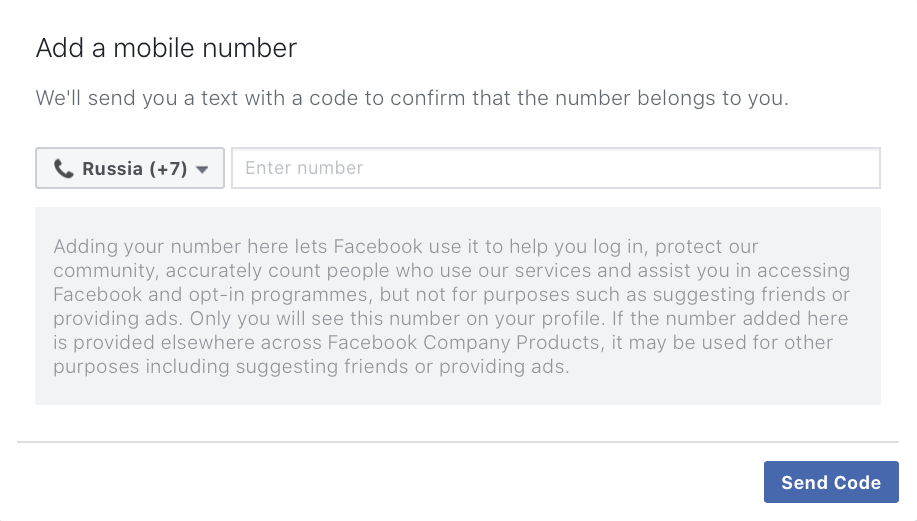Click the word "Russia" in country selector
This screenshot has width=917, height=521.
(x=112, y=169)
